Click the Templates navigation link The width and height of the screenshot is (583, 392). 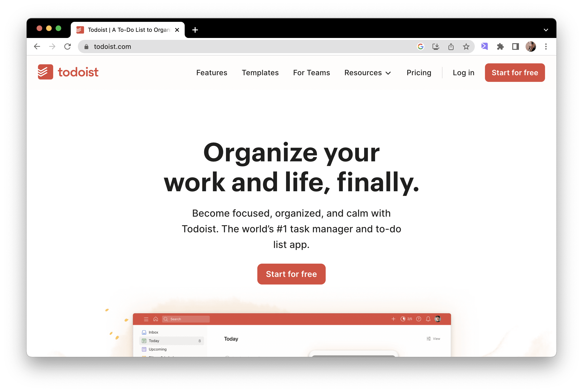click(260, 73)
